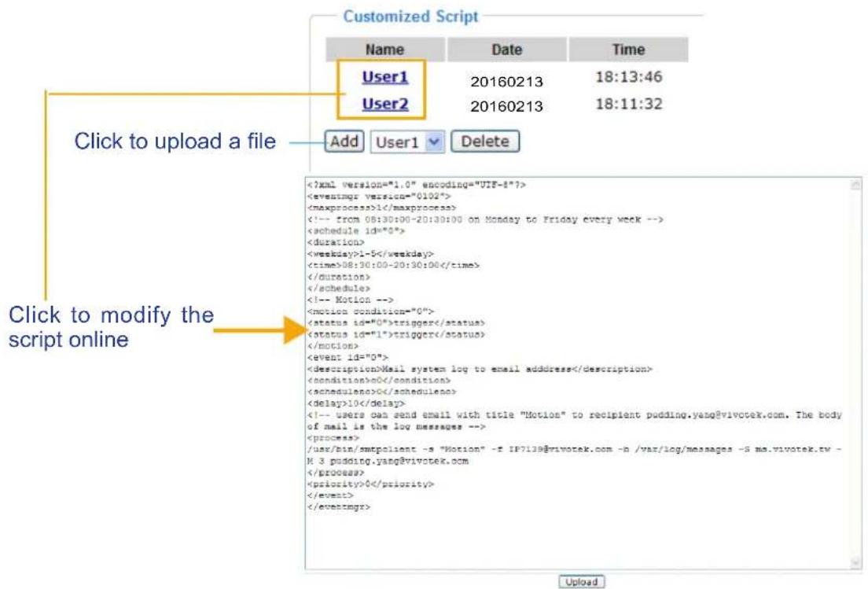Click the motion condition line in script
The width and height of the screenshot is (868, 589).
click(x=370, y=311)
